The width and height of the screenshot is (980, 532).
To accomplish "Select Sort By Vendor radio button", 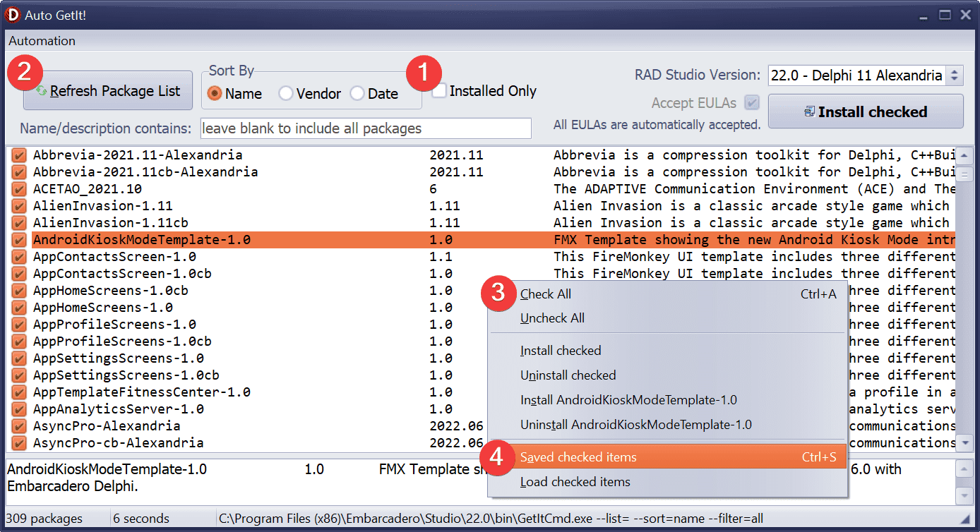I will tap(286, 94).
